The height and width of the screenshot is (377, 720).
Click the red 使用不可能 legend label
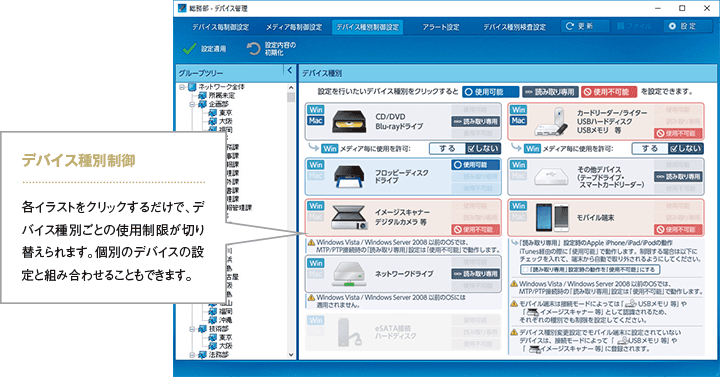click(609, 92)
